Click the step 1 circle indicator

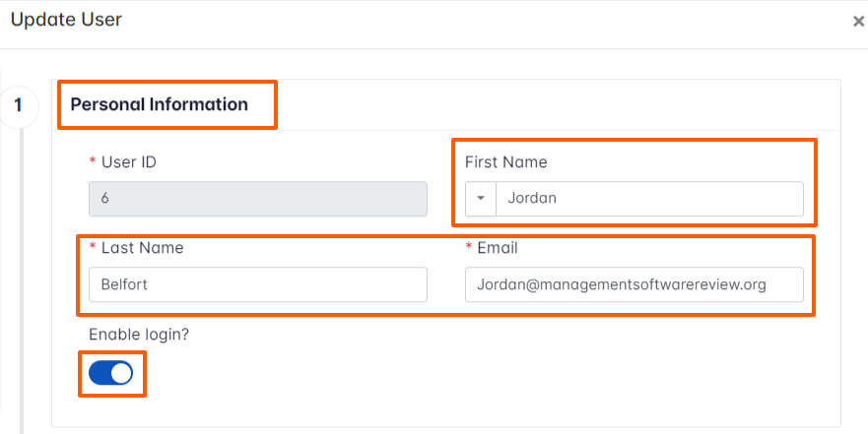click(19, 105)
